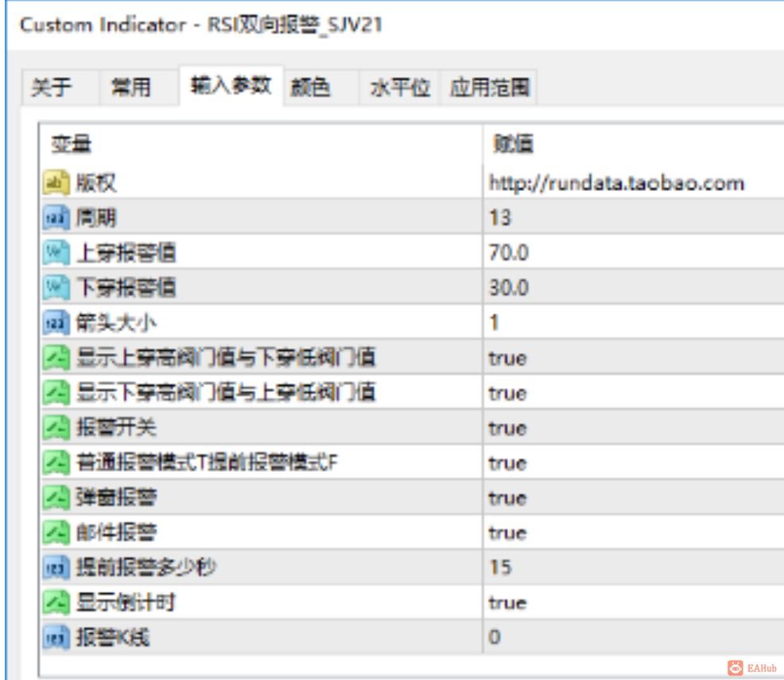The width and height of the screenshot is (784, 680).
Task: Select the 上穿报警值 variable name
Action: [126, 253]
